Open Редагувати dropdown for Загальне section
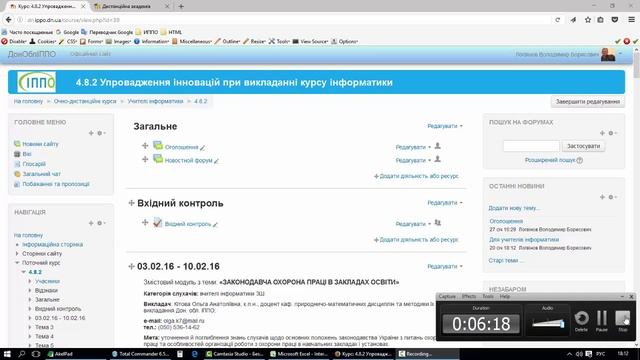This screenshot has height=360, width=640. [445, 126]
